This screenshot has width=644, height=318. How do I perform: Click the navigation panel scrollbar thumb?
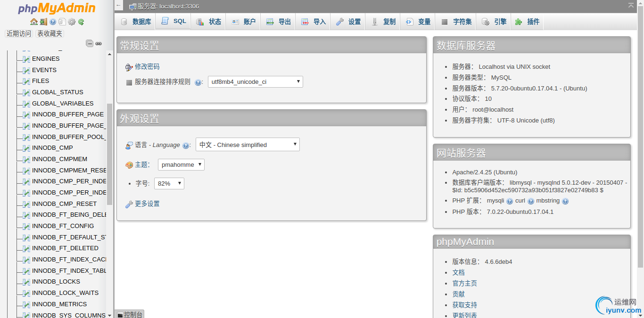(x=109, y=154)
